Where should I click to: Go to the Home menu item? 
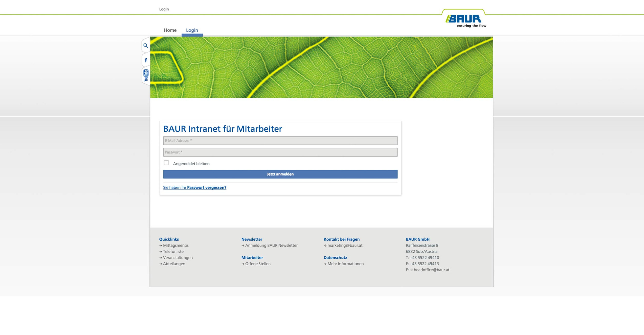click(170, 30)
